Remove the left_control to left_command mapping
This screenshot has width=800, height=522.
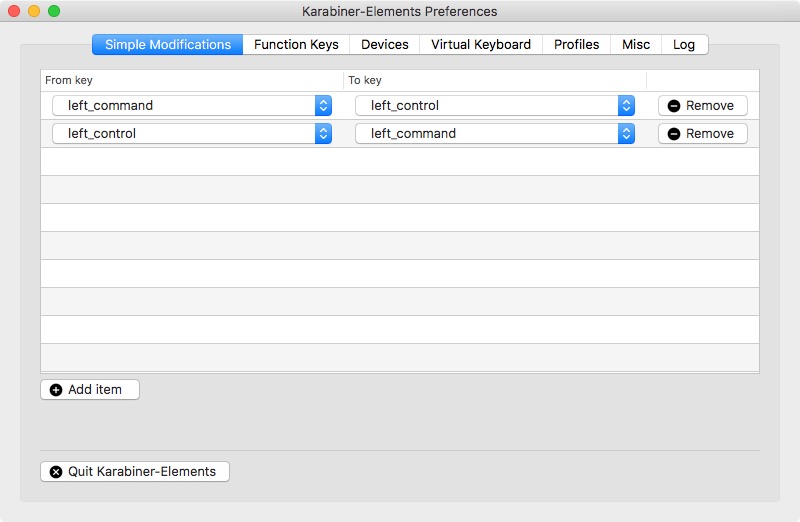coord(703,134)
